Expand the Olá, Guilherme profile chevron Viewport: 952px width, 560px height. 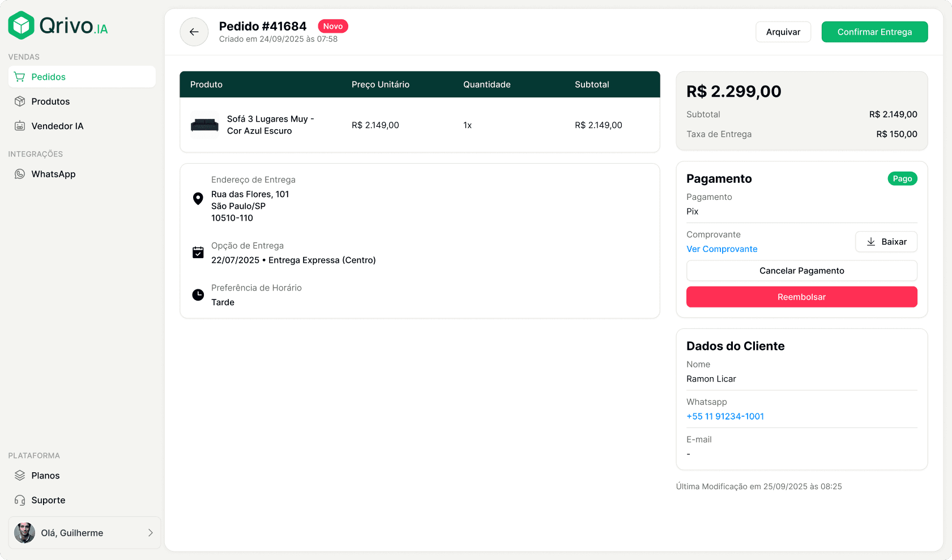tap(150, 533)
